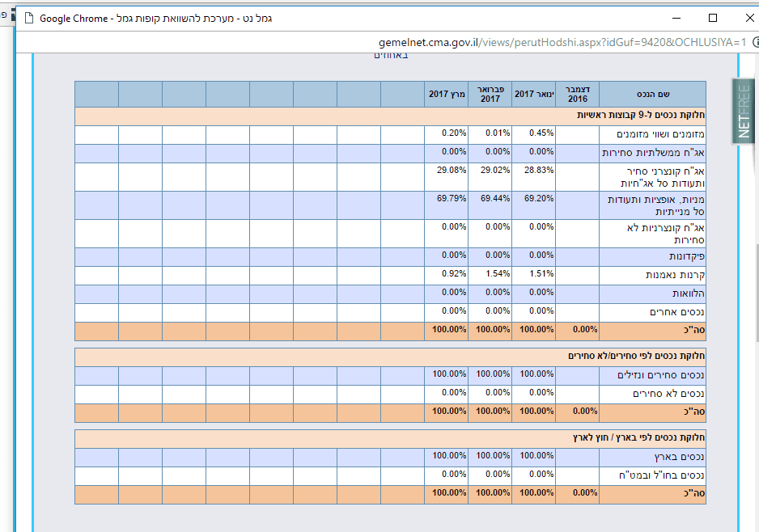Open the NETFREE side tab
The height and width of the screenshot is (532, 759).
(x=743, y=112)
